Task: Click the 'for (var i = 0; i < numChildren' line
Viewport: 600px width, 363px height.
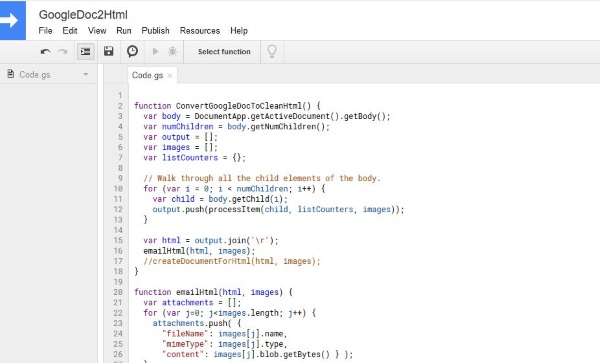Action: (234, 189)
